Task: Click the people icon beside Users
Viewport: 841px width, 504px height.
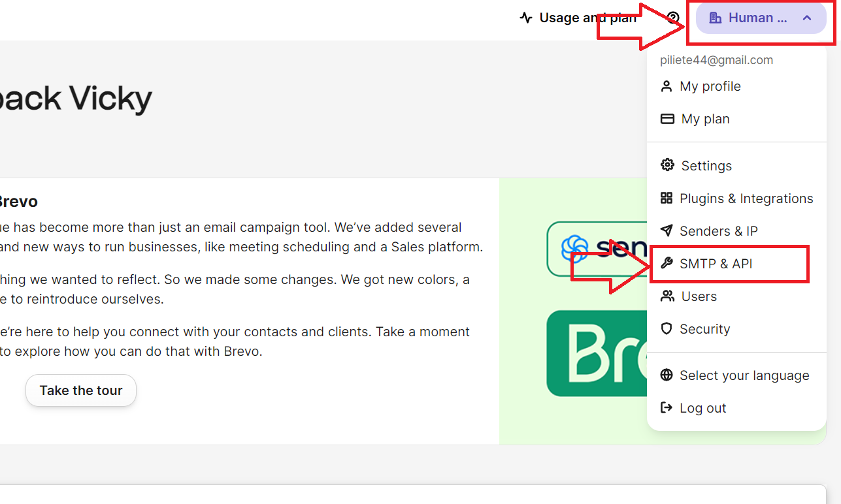Action: (667, 296)
